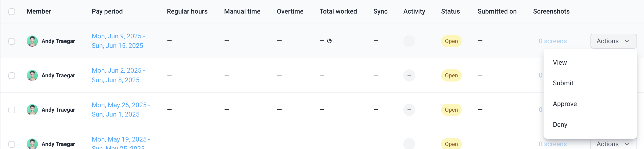Check the box for May 26 - Jun 1 timesheet
Screen dimensions: 644x149
click(12, 110)
